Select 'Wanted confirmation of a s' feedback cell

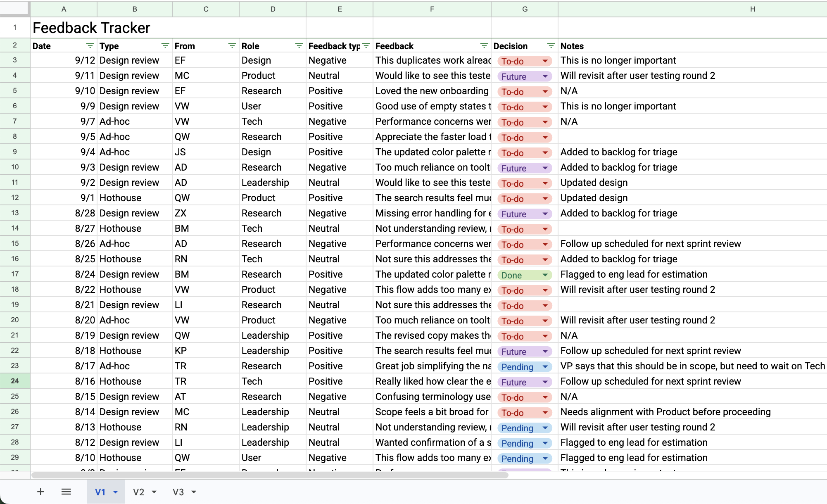[432, 442]
